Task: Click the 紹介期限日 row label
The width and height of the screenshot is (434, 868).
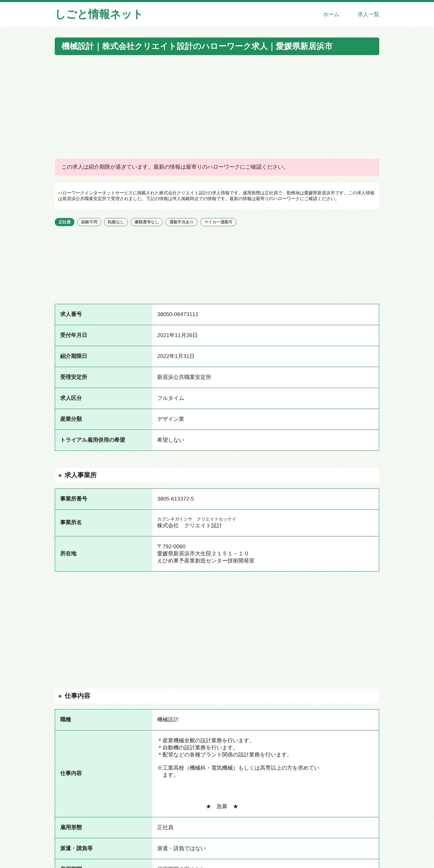Action: (x=74, y=356)
